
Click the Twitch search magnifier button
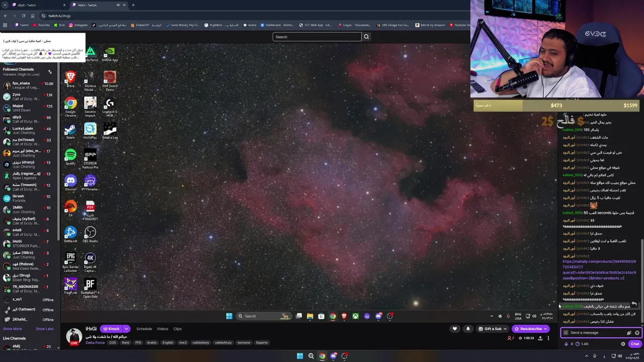pyautogui.click(x=366, y=37)
